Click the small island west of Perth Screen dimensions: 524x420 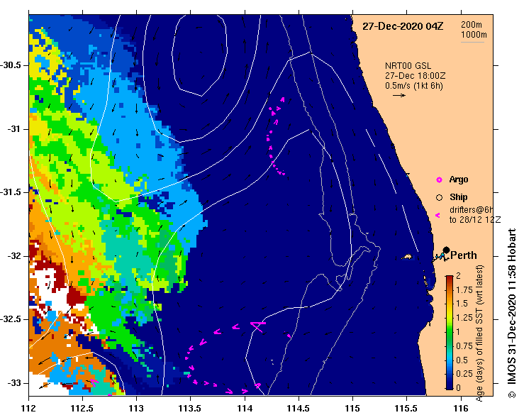407,257
